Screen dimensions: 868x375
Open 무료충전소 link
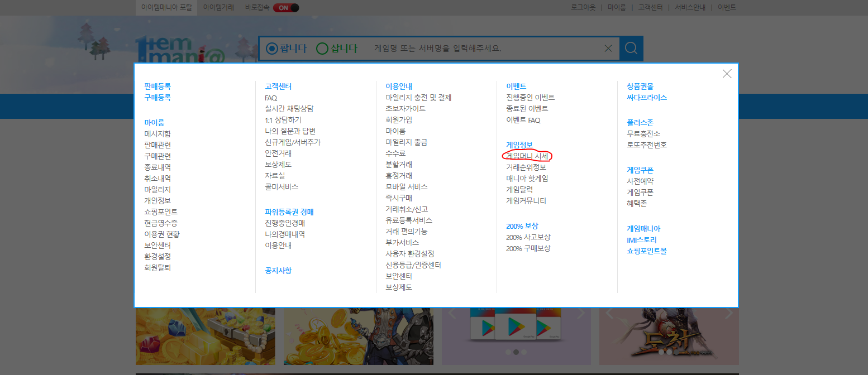[x=643, y=134]
